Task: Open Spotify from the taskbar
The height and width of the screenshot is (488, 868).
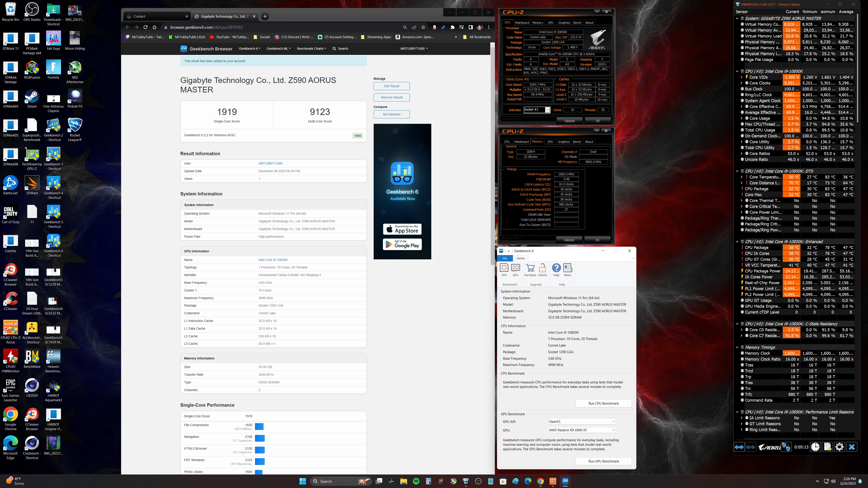Action: (416, 481)
